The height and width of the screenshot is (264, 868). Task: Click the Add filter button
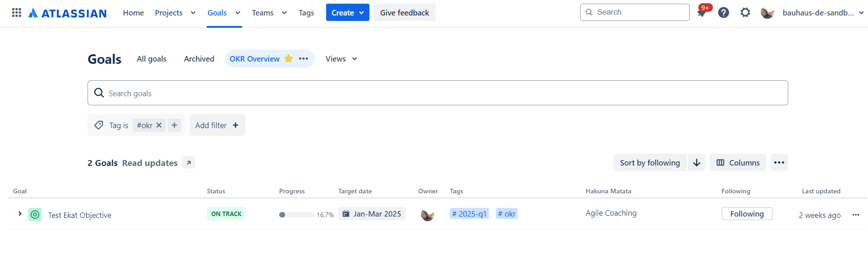pos(217,125)
